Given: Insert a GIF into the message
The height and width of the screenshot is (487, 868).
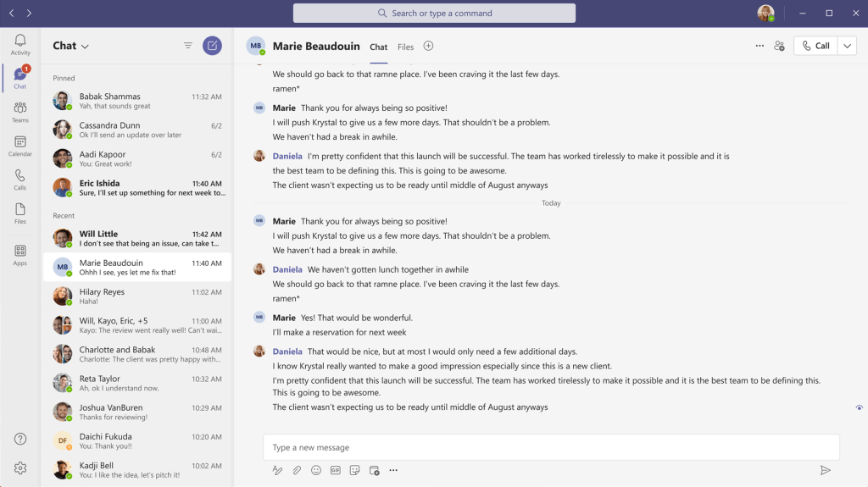Looking at the screenshot, I should click(336, 470).
